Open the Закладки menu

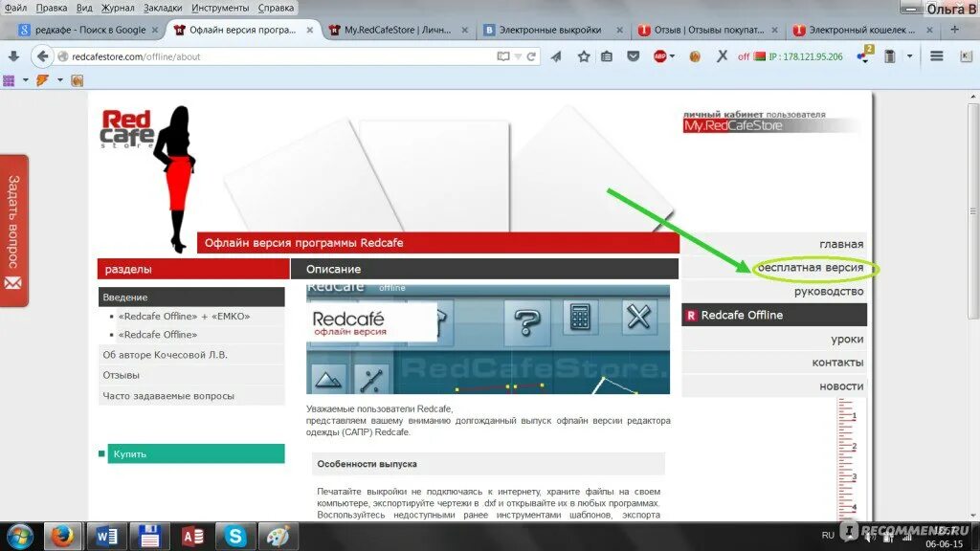click(163, 8)
